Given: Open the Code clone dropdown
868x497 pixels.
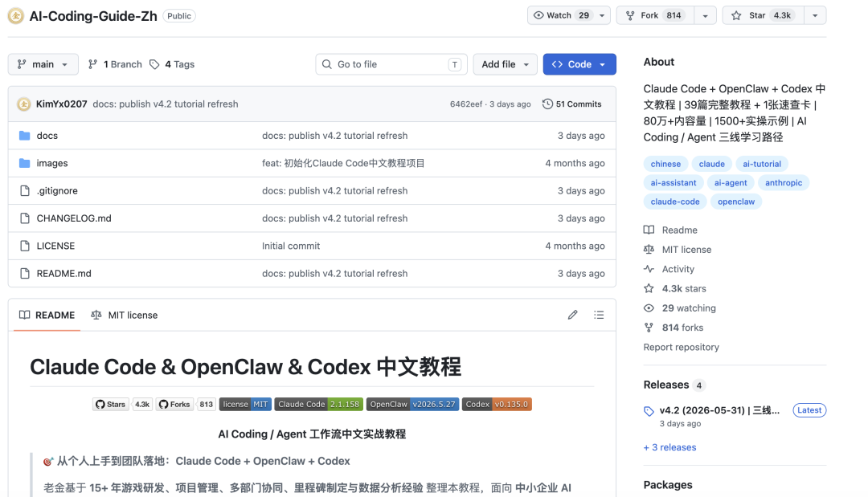Looking at the screenshot, I should coord(579,64).
